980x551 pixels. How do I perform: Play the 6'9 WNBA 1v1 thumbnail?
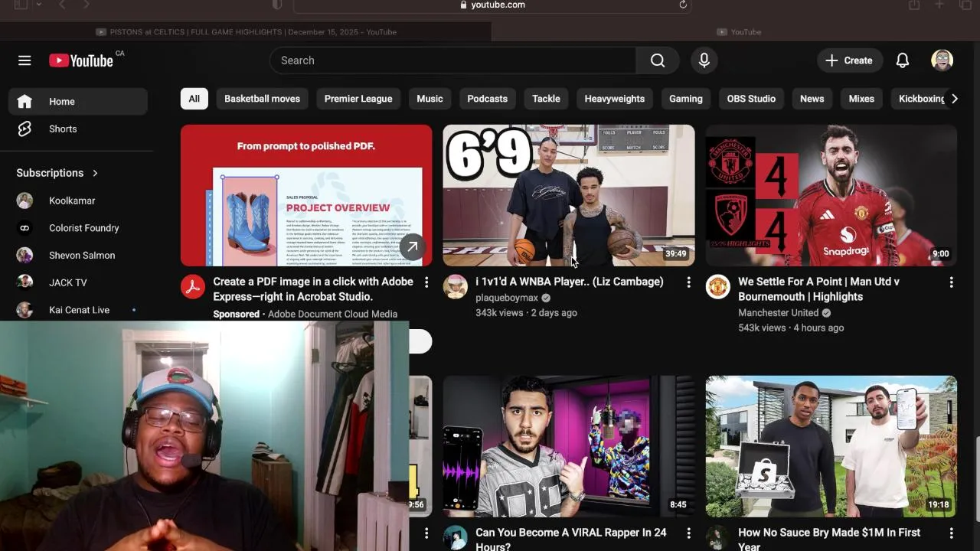(x=569, y=195)
